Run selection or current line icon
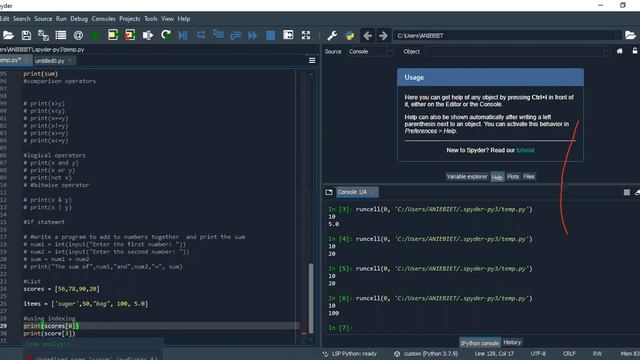Image resolution: width=640 pixels, height=360 pixels. 148,36
